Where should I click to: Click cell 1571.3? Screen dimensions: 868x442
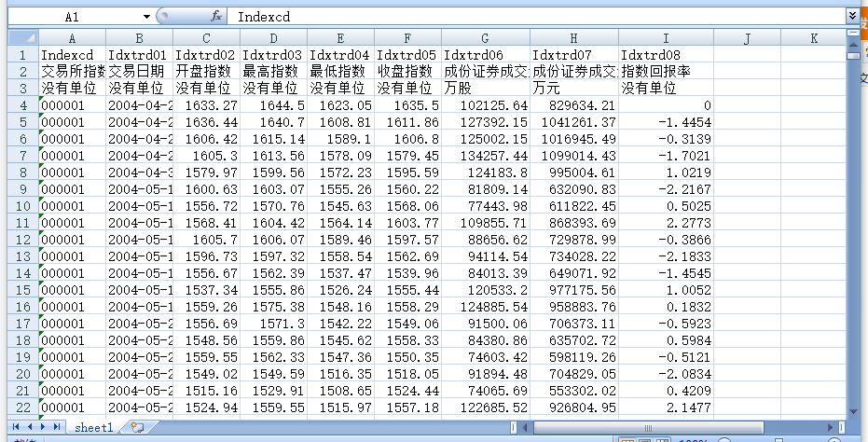tap(273, 324)
